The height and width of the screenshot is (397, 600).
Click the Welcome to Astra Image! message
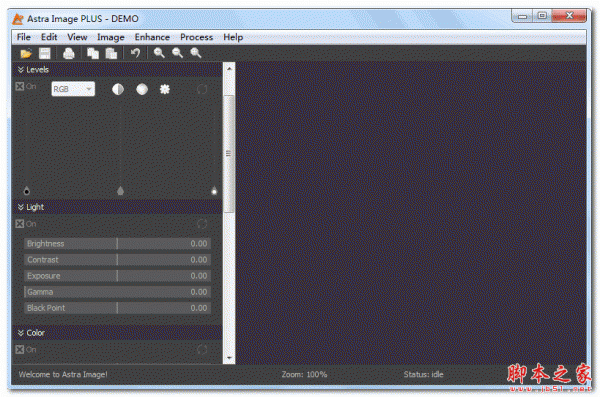(63, 374)
